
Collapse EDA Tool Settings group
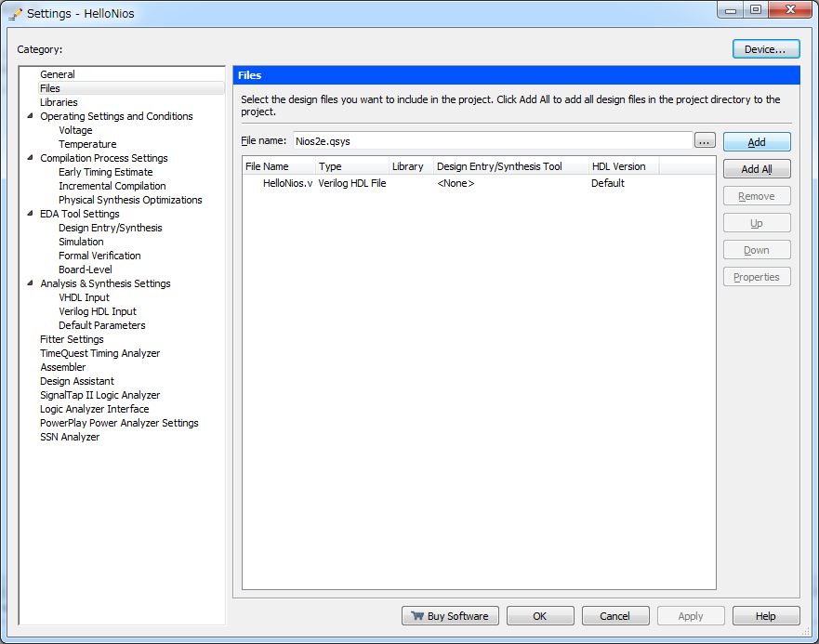31,213
